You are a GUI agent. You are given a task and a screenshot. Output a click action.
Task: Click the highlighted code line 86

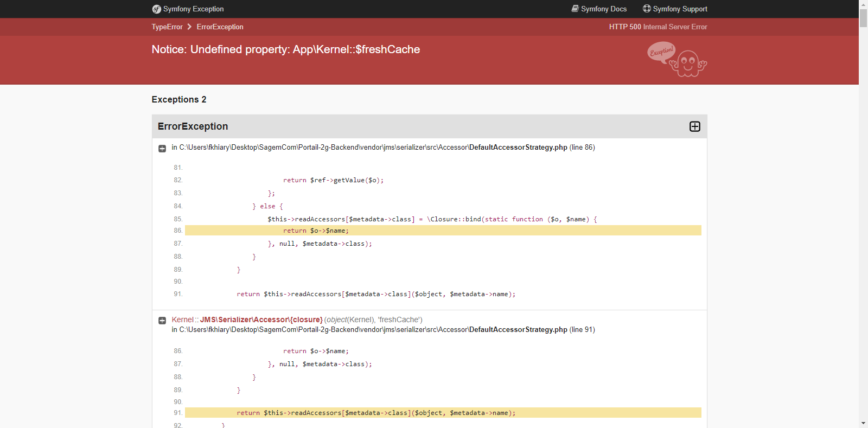click(x=443, y=231)
